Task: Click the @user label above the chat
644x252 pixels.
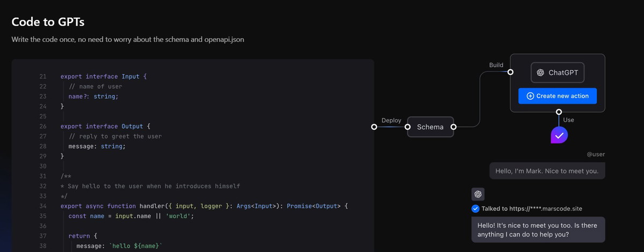Action: point(596,154)
